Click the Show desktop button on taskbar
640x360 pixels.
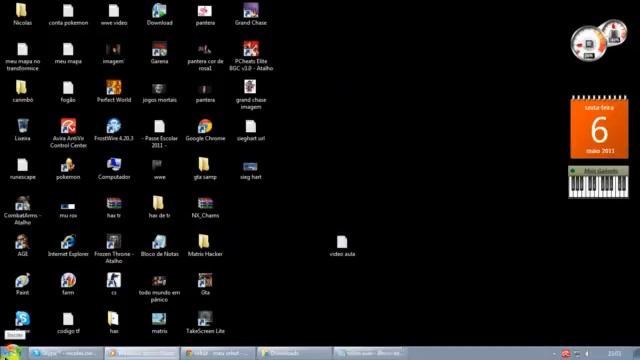pos(637,353)
